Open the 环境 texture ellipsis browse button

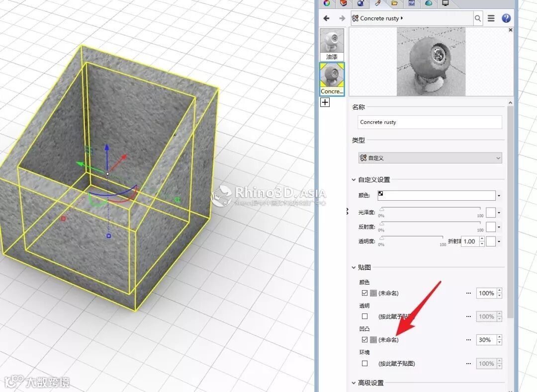pyautogui.click(x=468, y=363)
